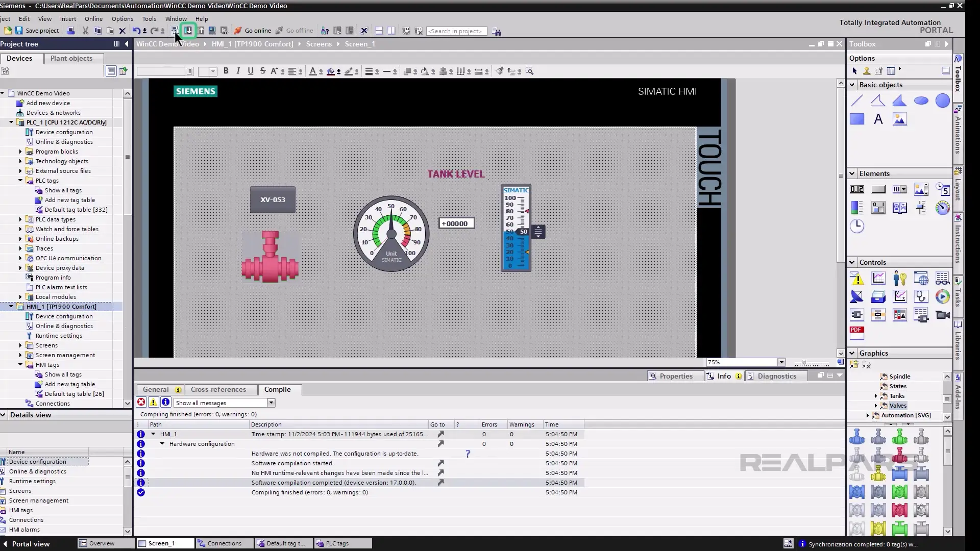Open the zoom level 75% dropdown
The image size is (980, 551).
pyautogui.click(x=781, y=362)
